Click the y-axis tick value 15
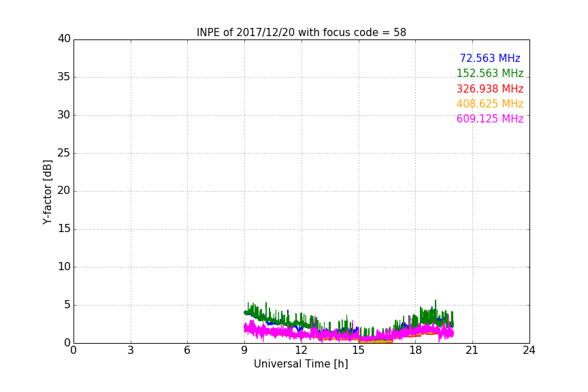 [64, 229]
